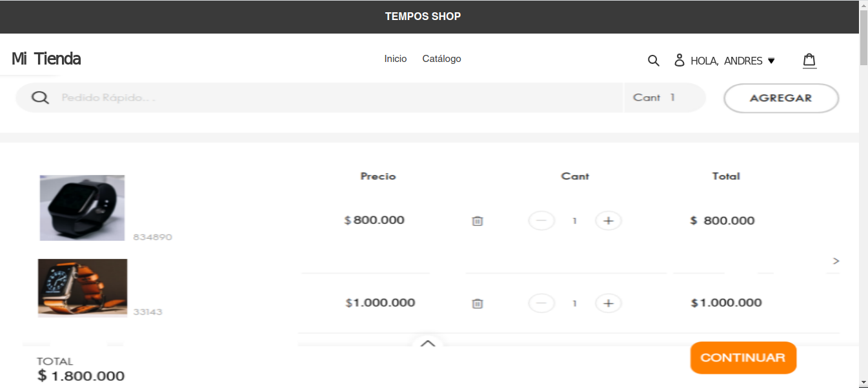Image resolution: width=868 pixels, height=388 pixels.
Task: Collapse the cart panel with up chevron
Action: pyautogui.click(x=427, y=344)
